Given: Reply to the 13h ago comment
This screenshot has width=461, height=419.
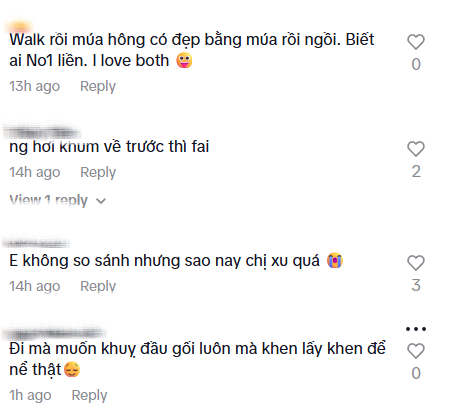Looking at the screenshot, I should click(98, 86).
